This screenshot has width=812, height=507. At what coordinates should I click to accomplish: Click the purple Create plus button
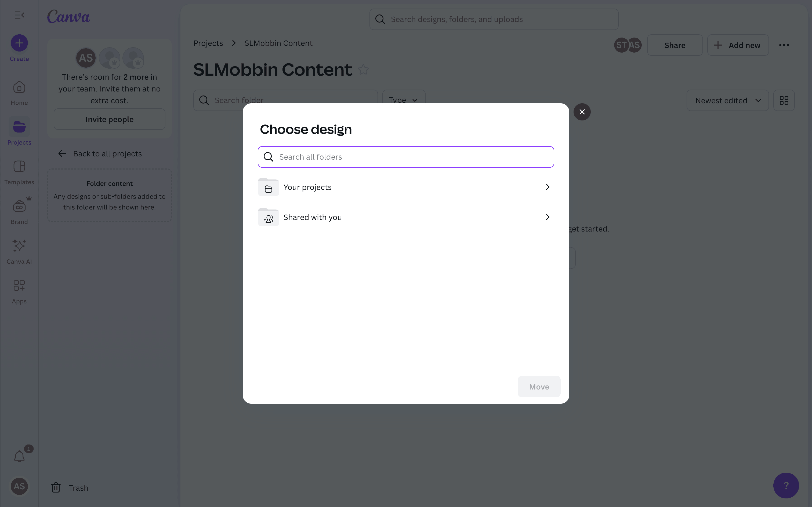[19, 43]
